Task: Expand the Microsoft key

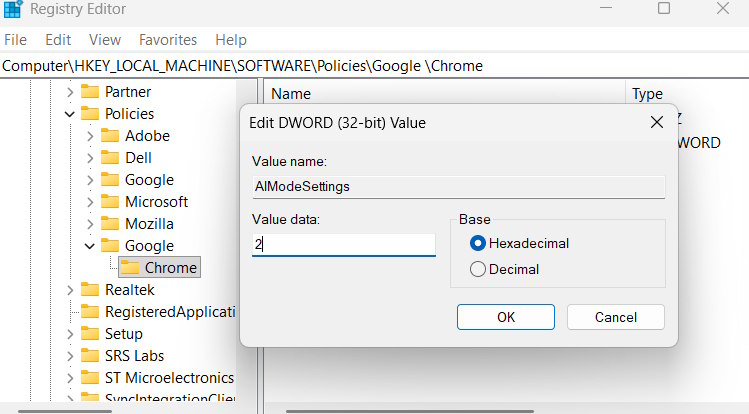Action: (x=90, y=202)
